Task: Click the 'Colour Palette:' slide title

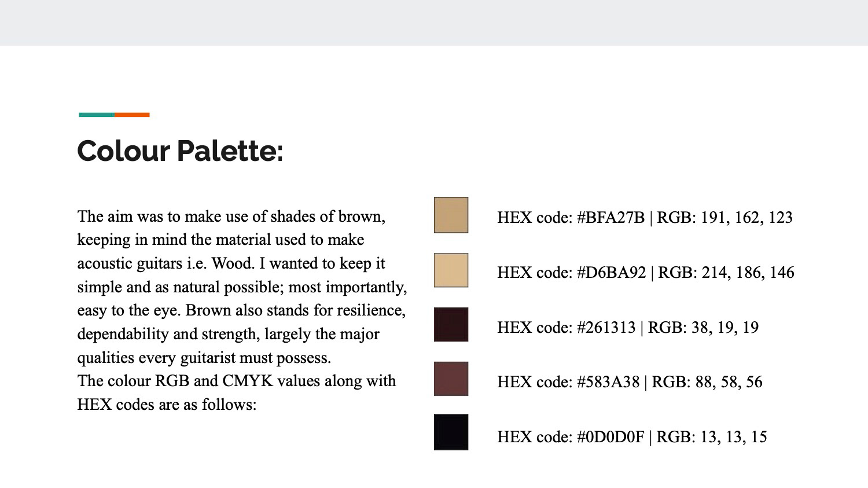Action: pos(180,151)
